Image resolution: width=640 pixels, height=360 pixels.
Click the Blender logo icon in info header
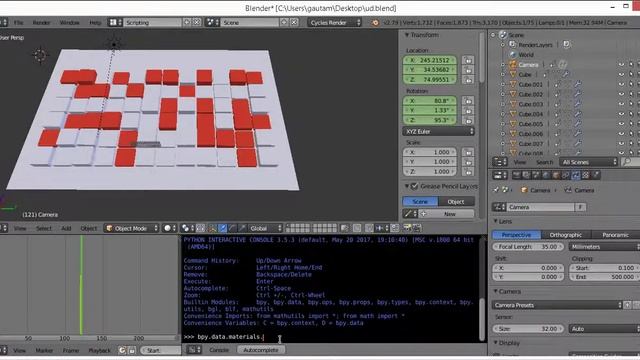(x=375, y=23)
